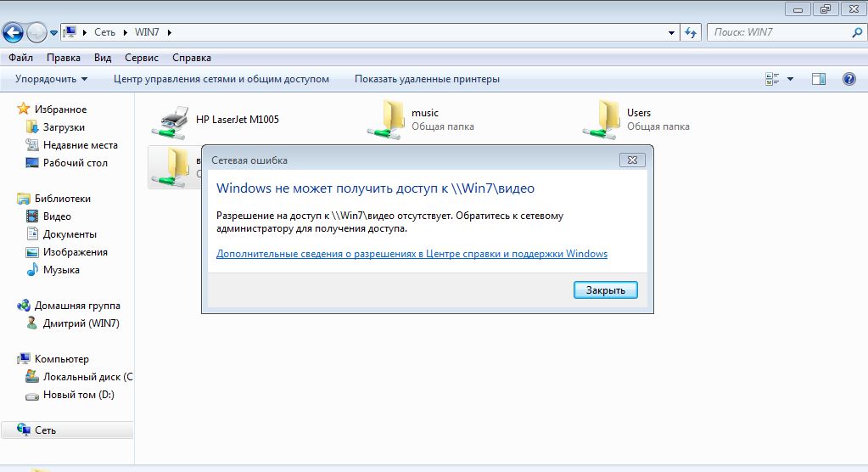Click the search magnifier icon

pyautogui.click(x=857, y=33)
